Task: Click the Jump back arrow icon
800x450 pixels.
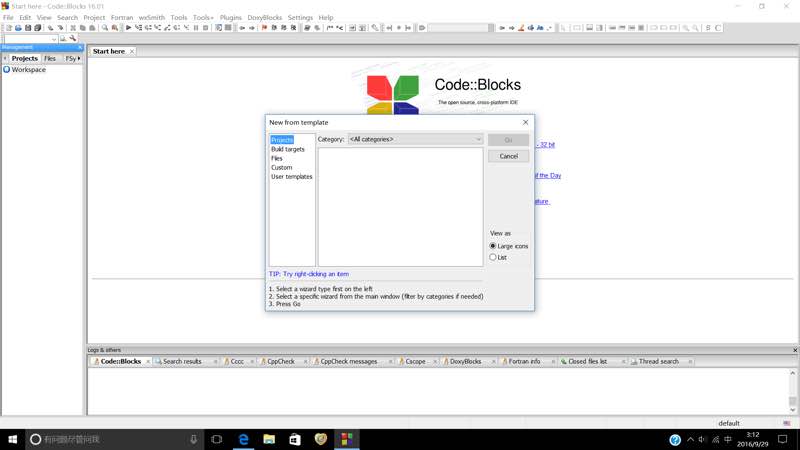Action: (242, 28)
